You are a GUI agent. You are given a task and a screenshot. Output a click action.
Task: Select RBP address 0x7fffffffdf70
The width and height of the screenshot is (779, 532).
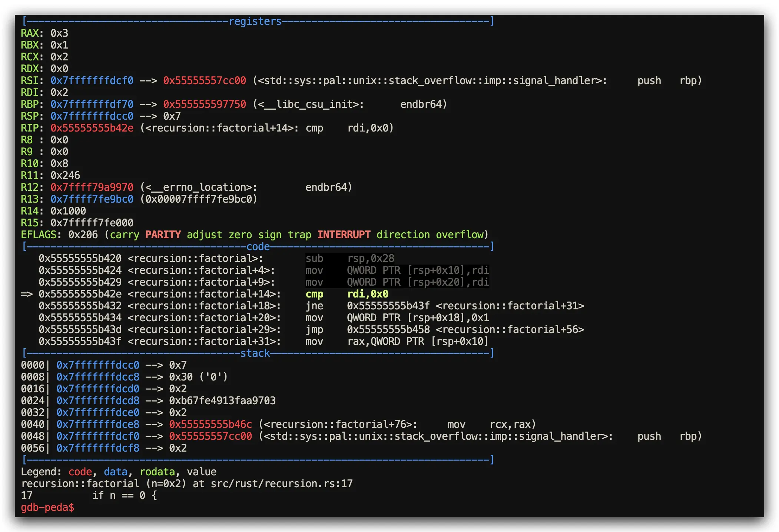tap(92, 104)
